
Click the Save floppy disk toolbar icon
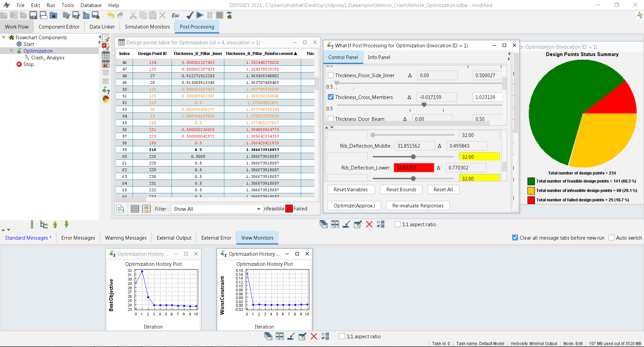pyautogui.click(x=33, y=15)
